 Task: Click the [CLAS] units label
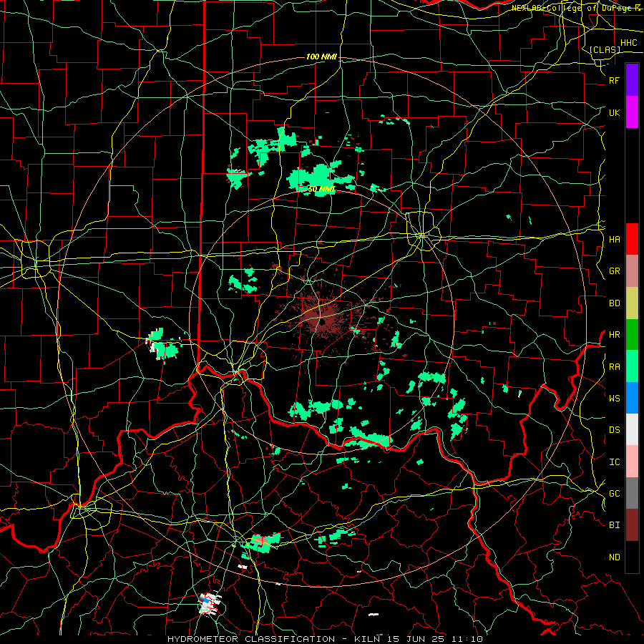point(605,49)
